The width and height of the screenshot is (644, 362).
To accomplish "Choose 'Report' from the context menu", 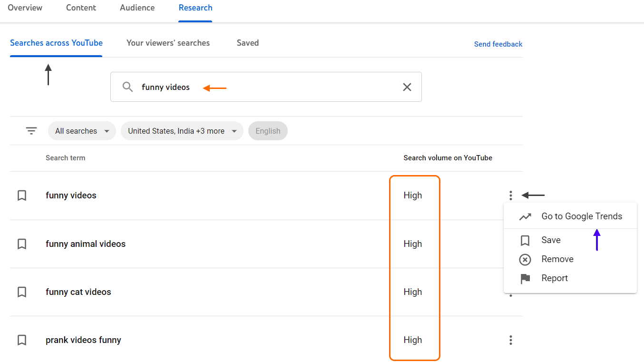I will coord(570,278).
